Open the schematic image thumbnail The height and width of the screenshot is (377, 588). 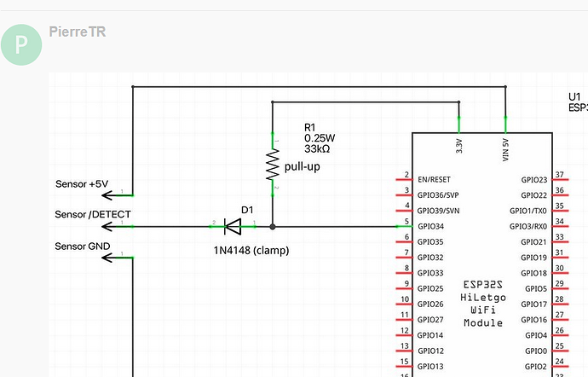coord(319,225)
